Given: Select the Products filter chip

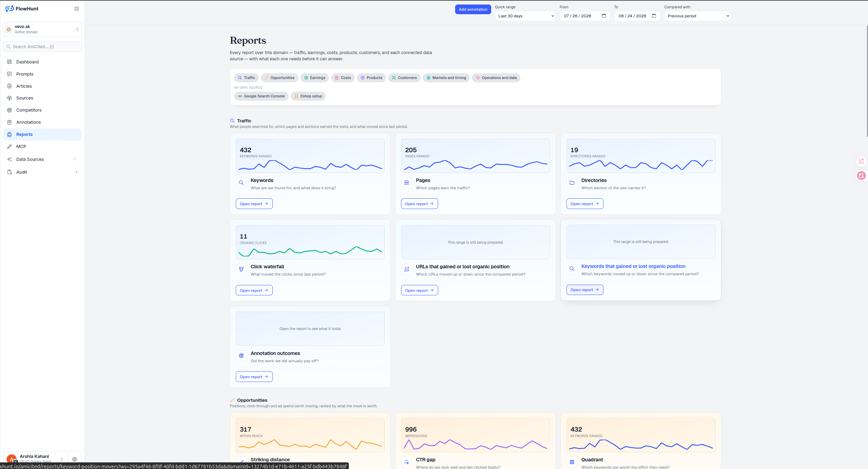Looking at the screenshot, I should coord(371,78).
